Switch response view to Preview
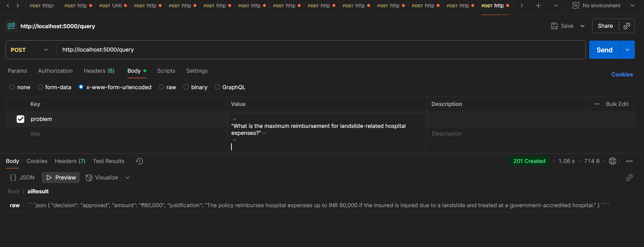The image size is (644, 247). click(61, 178)
